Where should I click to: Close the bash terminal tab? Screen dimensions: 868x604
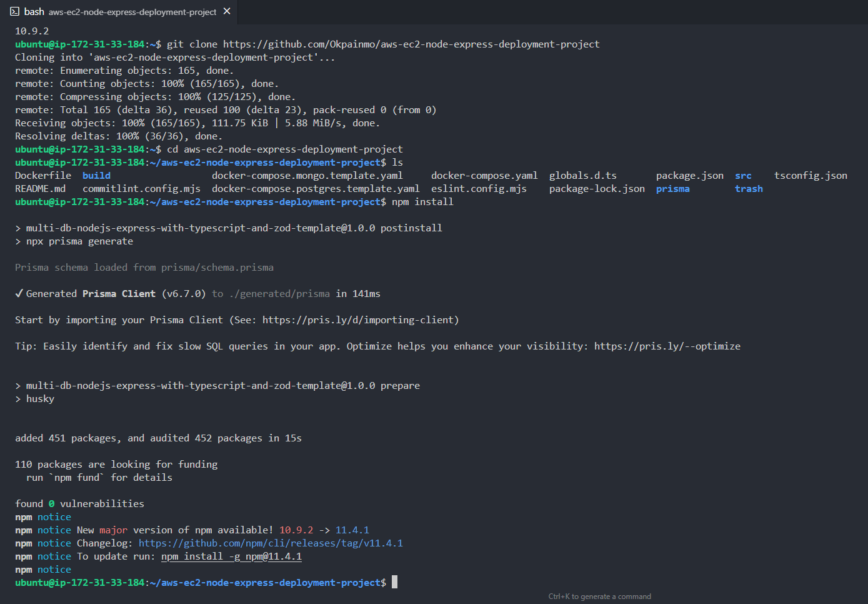227,11
